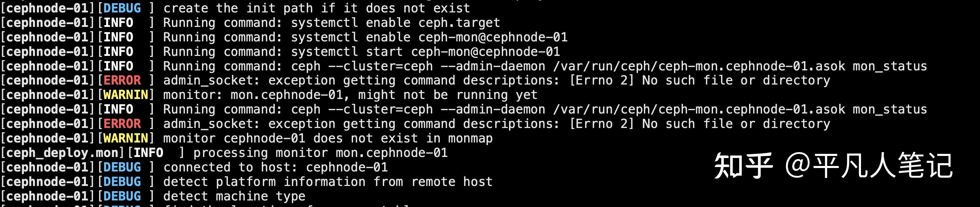Click the yellow WARNIN tag before 'monitor: mon.cephnode-01'
980x207 pixels.
tap(126, 95)
